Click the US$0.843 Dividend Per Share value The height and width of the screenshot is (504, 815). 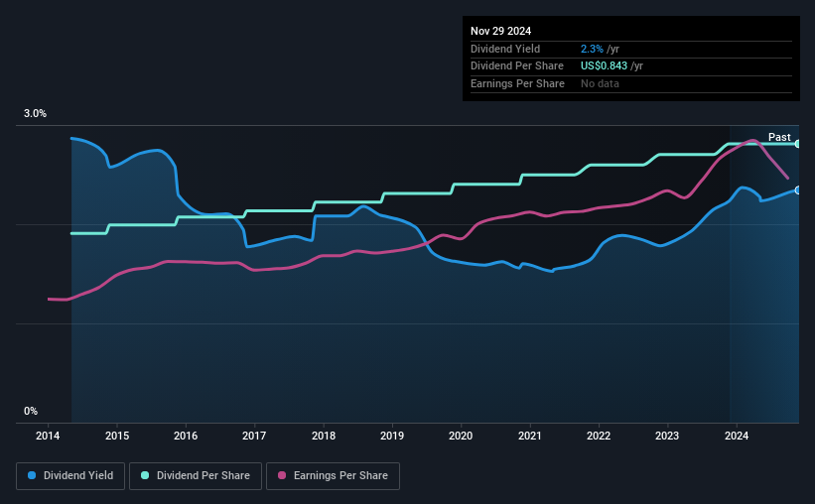[604, 66]
